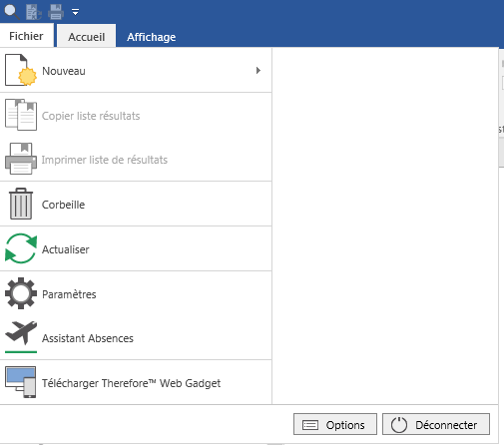Click the Paramètres gear icon
This screenshot has width=504, height=445.
[21, 293]
